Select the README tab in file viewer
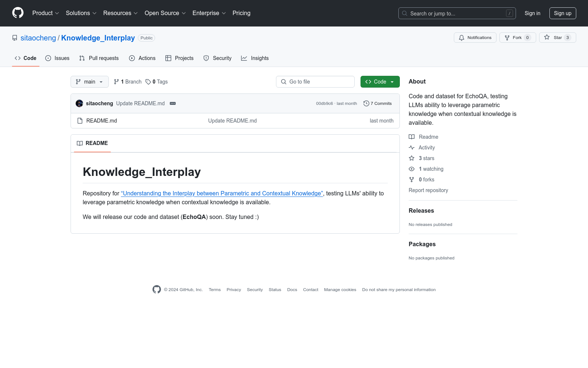The height and width of the screenshot is (368, 588). pos(92,143)
